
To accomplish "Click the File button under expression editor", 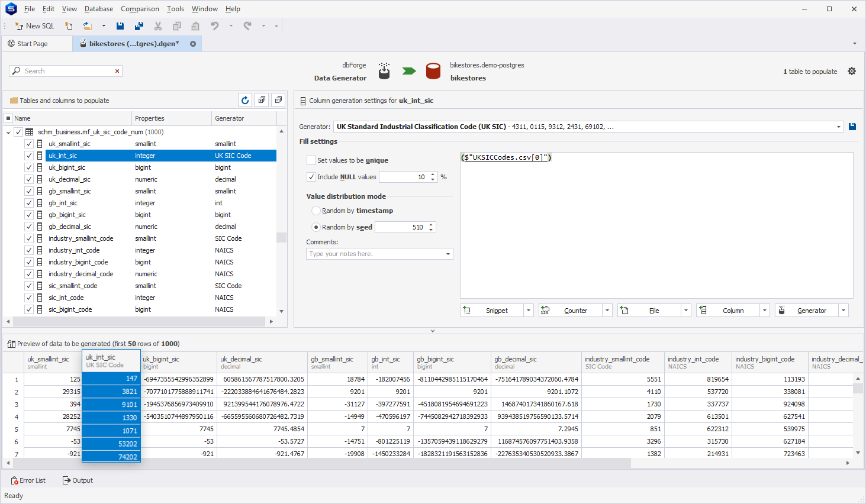I will point(649,311).
